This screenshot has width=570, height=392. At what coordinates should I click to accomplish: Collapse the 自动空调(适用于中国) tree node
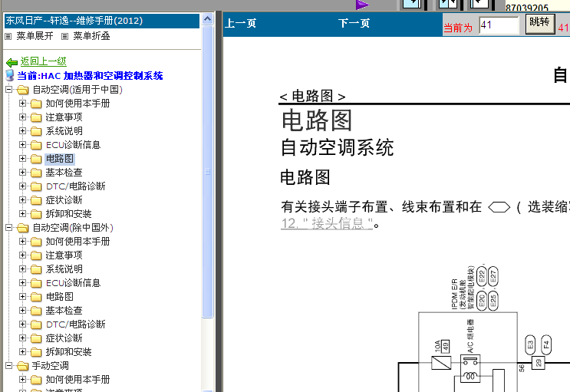coord(9,89)
